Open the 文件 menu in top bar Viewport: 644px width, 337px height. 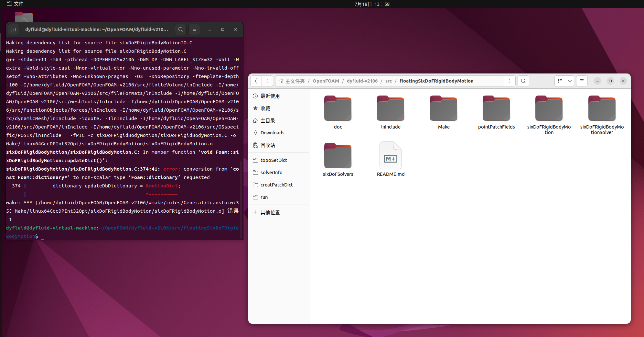point(15,4)
